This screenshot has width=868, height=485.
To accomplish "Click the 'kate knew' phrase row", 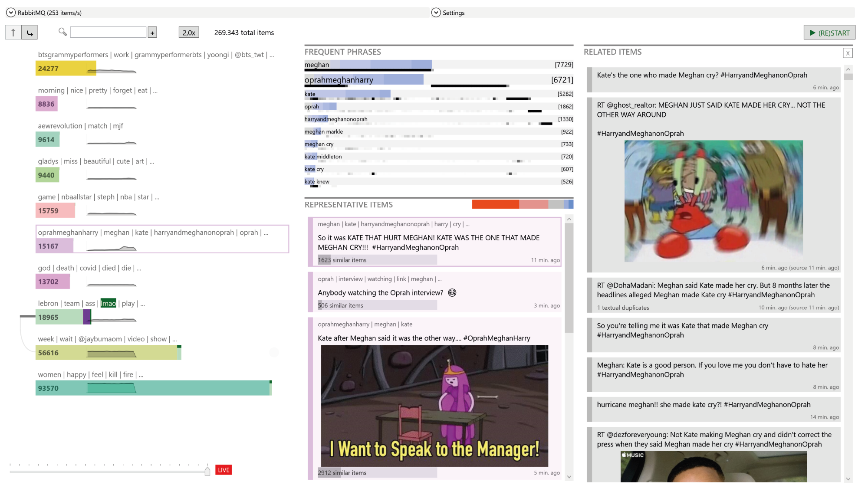I will pos(439,182).
